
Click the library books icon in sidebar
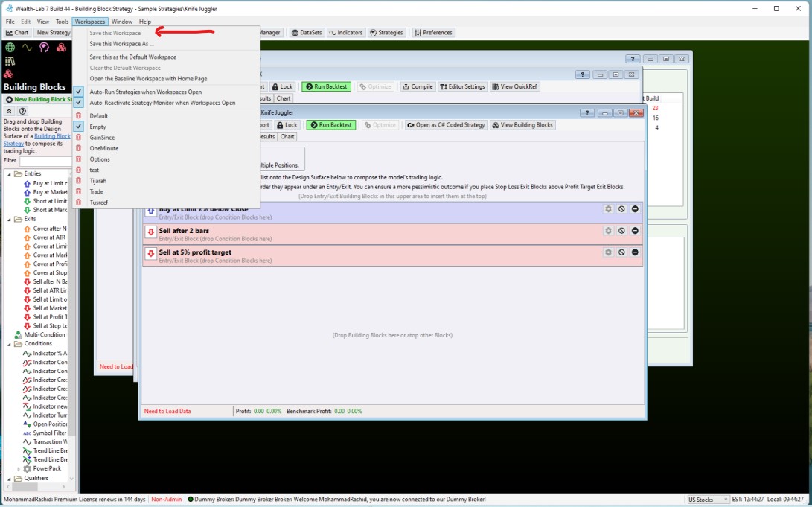[x=10, y=61]
